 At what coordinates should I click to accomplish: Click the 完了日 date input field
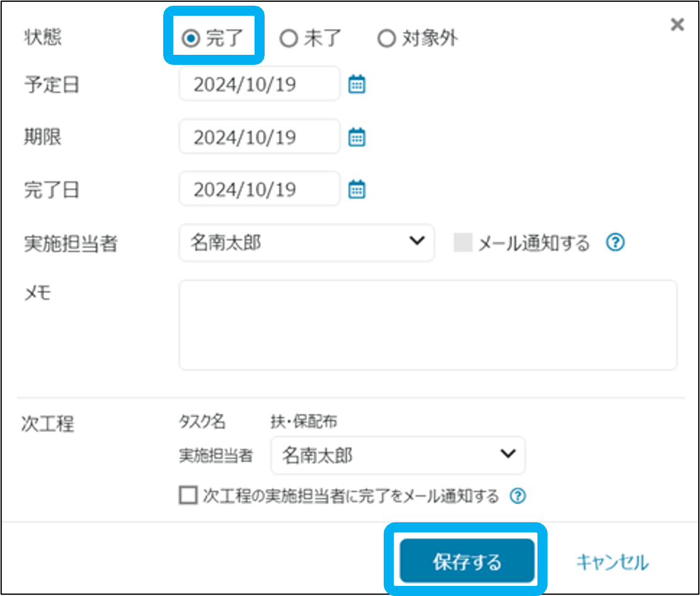coord(259,189)
